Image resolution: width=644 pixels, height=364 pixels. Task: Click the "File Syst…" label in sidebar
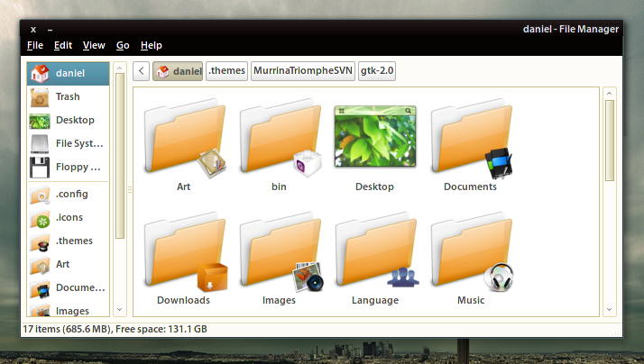79,143
